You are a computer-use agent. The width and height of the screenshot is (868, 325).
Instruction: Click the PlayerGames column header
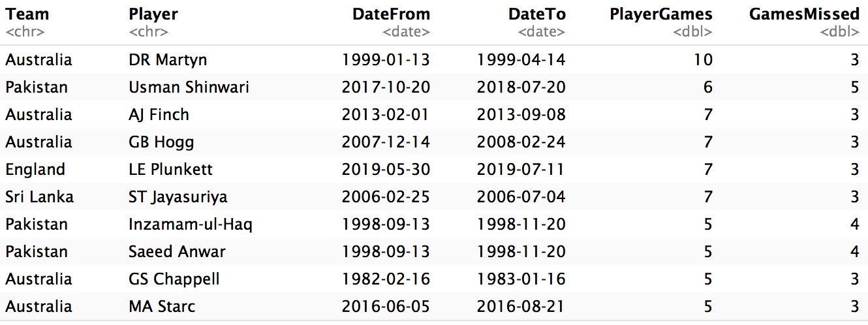661,14
